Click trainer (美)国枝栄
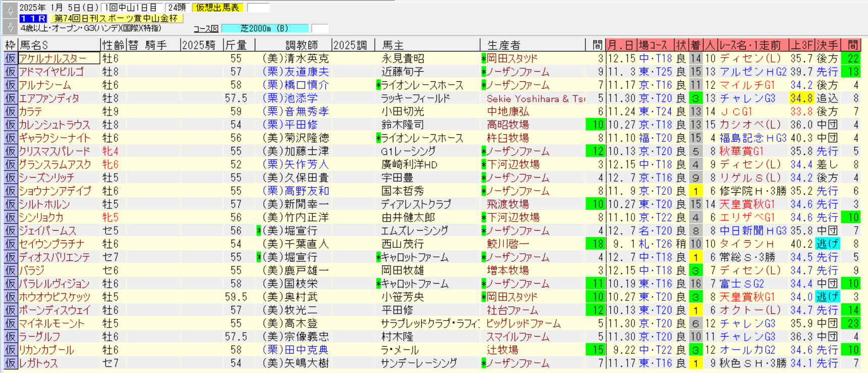This screenshot has width=868, height=373. (x=290, y=284)
